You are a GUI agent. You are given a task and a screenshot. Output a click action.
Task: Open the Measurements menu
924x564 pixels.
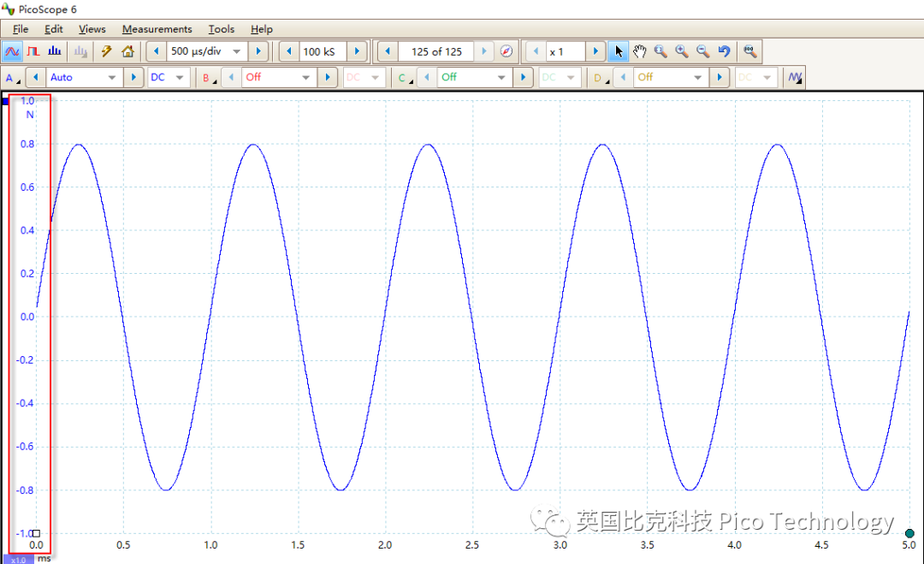coord(157,29)
